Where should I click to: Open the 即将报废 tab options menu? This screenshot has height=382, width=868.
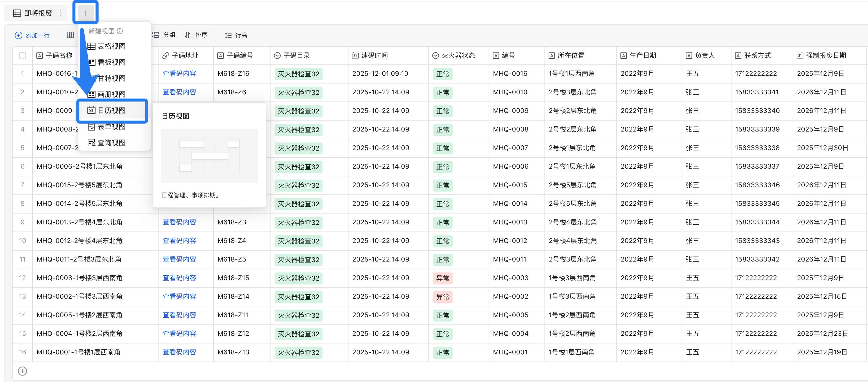click(60, 13)
